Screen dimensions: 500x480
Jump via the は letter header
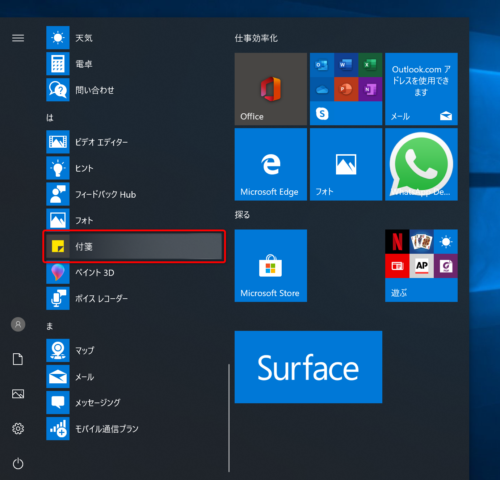pos(50,117)
